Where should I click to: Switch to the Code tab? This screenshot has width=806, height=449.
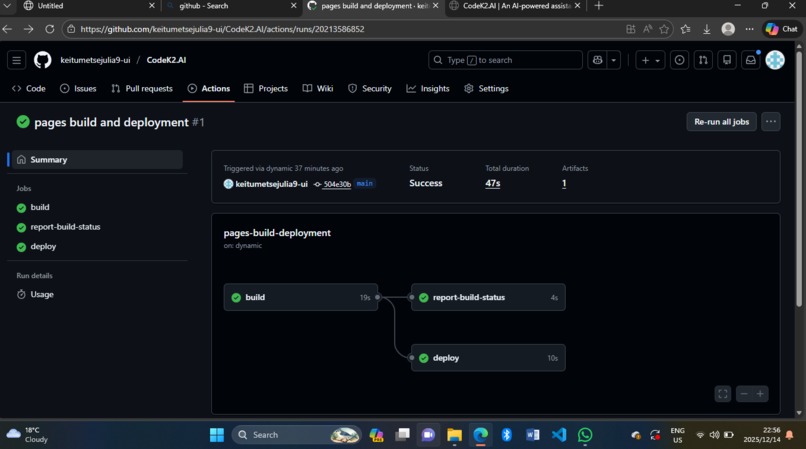(x=29, y=88)
